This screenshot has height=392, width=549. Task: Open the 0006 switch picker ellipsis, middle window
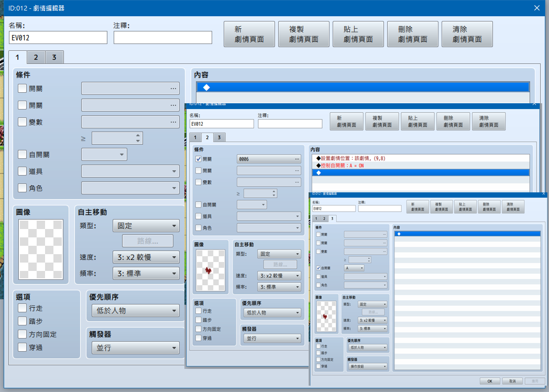[297, 159]
